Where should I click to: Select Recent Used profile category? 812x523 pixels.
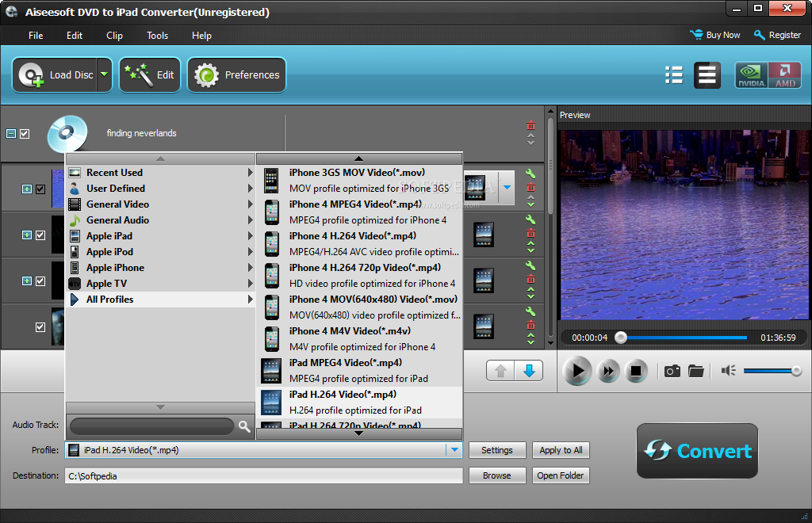(160, 172)
